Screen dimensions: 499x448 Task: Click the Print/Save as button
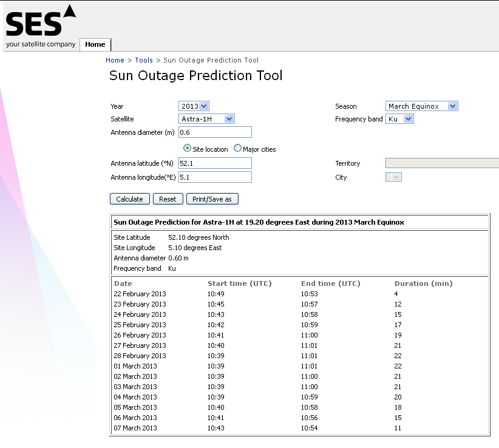pyautogui.click(x=212, y=199)
